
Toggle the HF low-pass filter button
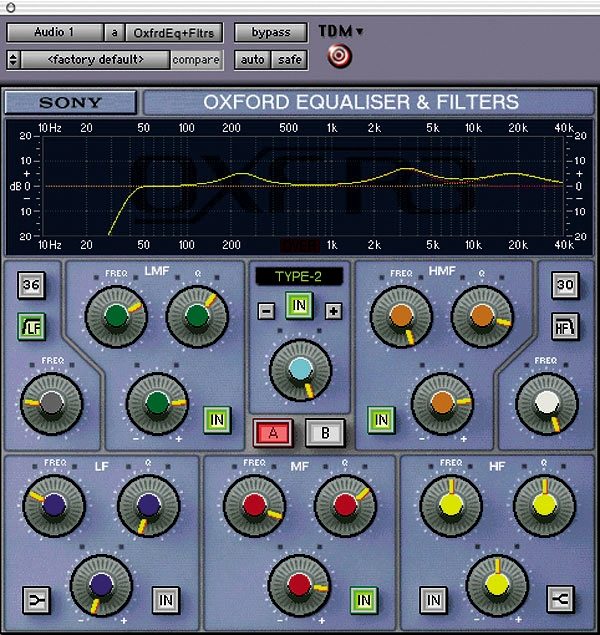click(565, 326)
